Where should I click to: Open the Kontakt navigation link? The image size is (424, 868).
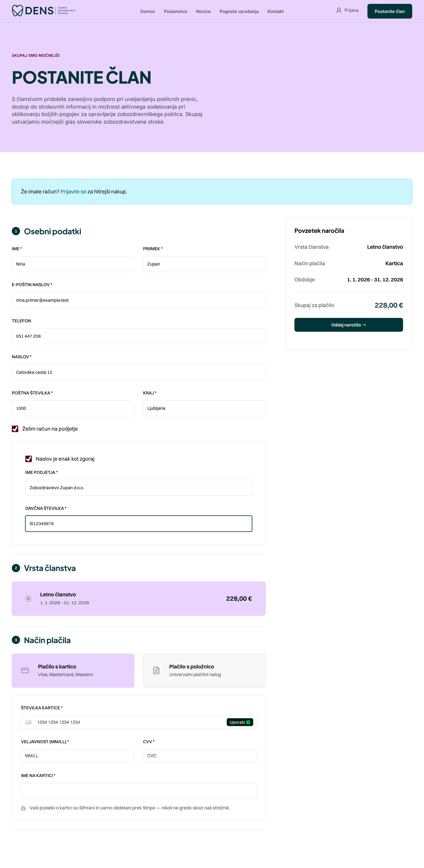click(275, 11)
